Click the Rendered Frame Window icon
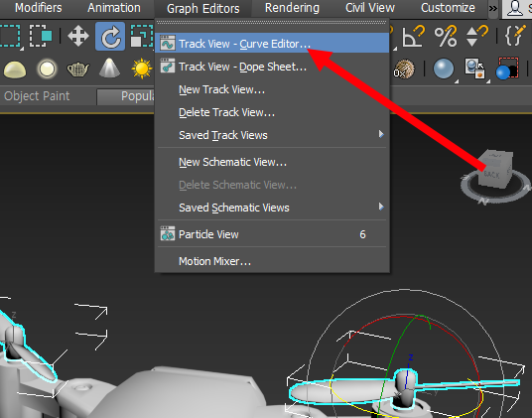Screen dimensions: 532x418 click(x=508, y=69)
